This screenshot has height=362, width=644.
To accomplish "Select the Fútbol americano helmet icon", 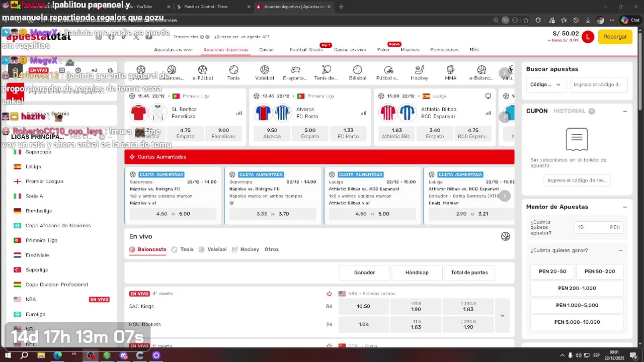I will 388,70.
